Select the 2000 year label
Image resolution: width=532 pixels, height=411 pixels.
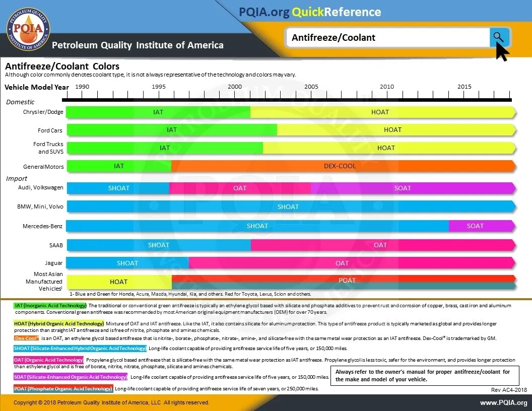tap(235, 87)
